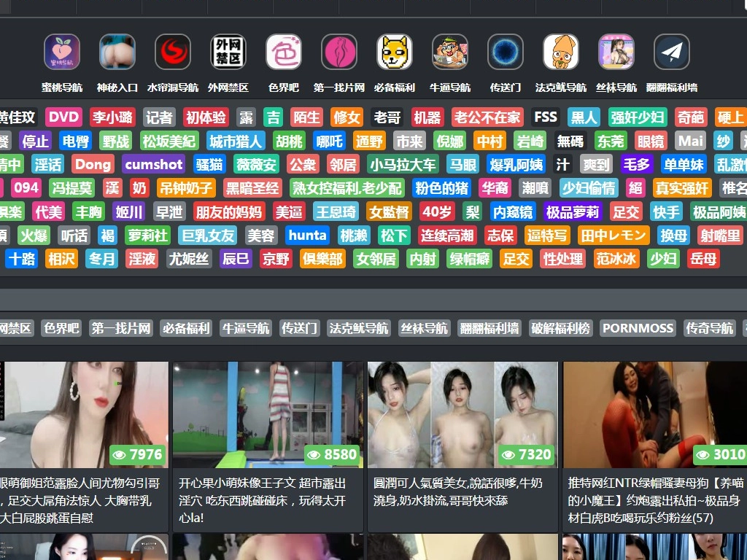Open the 色界吧 pink icon
The image size is (747, 560).
[x=284, y=52]
